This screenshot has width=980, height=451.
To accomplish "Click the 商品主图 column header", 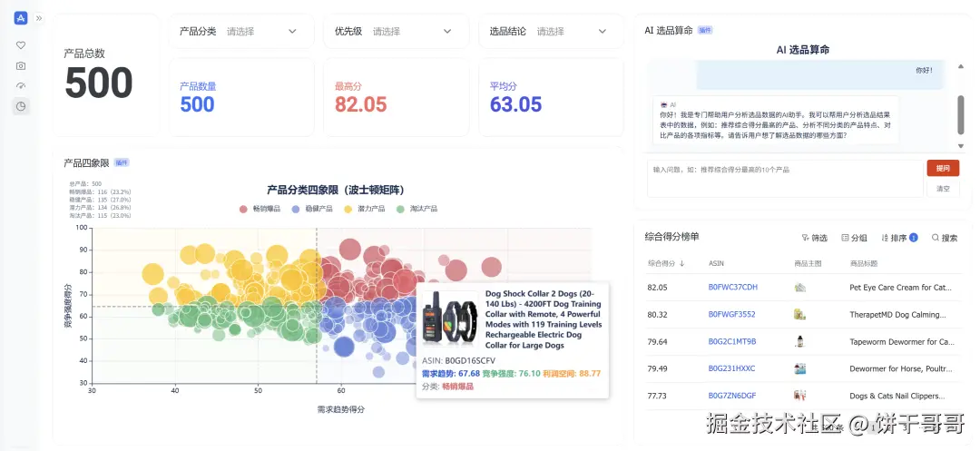I will tap(807, 263).
